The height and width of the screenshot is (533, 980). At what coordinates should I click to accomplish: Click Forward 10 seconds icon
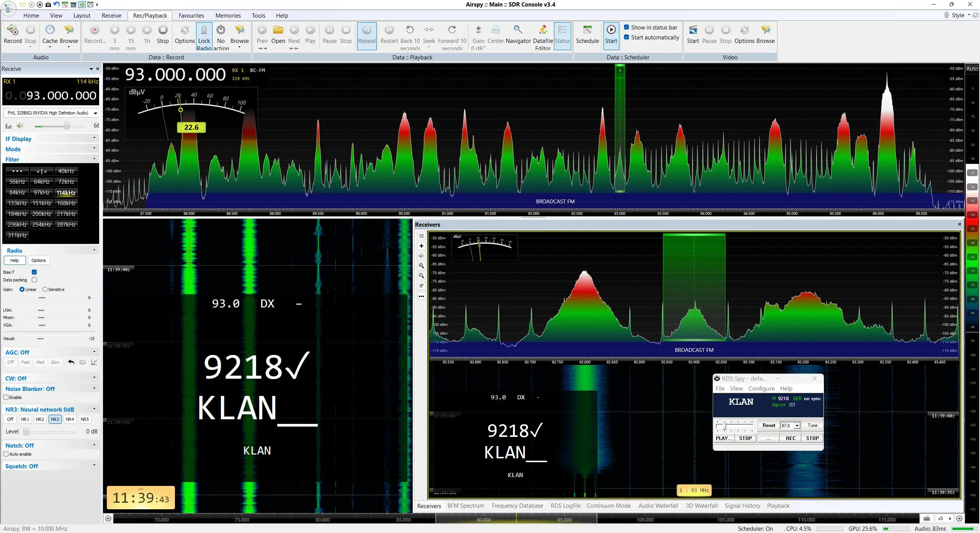click(x=452, y=30)
